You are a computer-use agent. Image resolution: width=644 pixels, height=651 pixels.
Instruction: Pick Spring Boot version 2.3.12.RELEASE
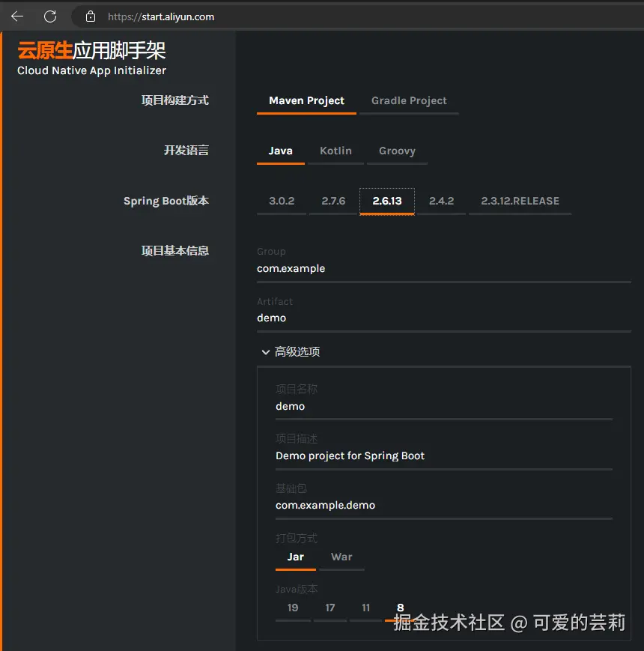[520, 202]
